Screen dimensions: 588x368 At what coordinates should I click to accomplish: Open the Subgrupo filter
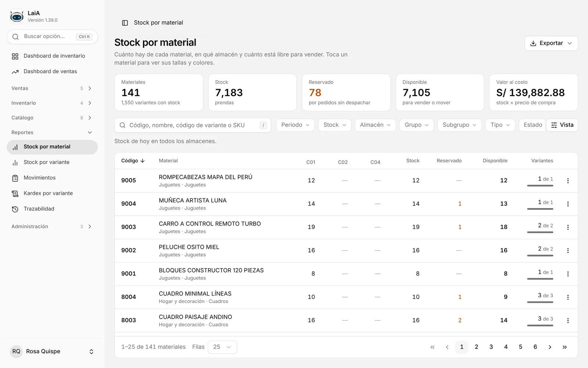click(x=459, y=125)
